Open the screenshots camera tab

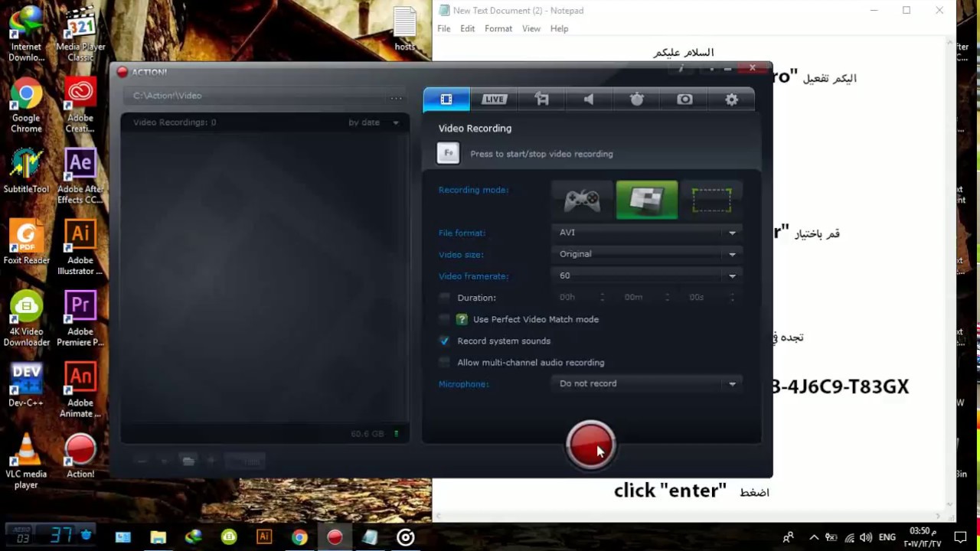point(684,99)
